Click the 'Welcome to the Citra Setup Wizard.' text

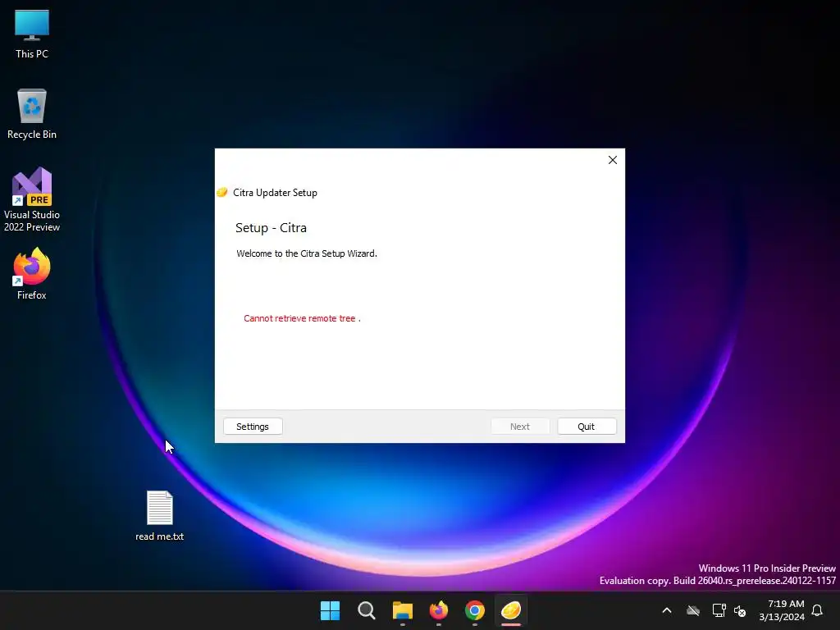[307, 253]
